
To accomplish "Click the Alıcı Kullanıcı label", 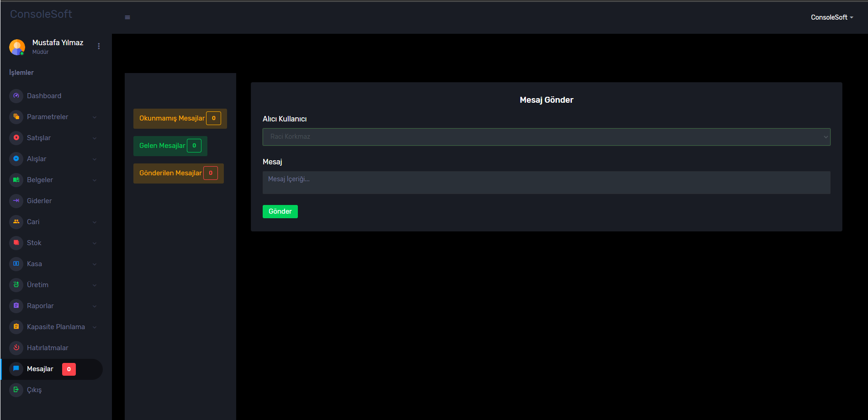I will tap(285, 119).
